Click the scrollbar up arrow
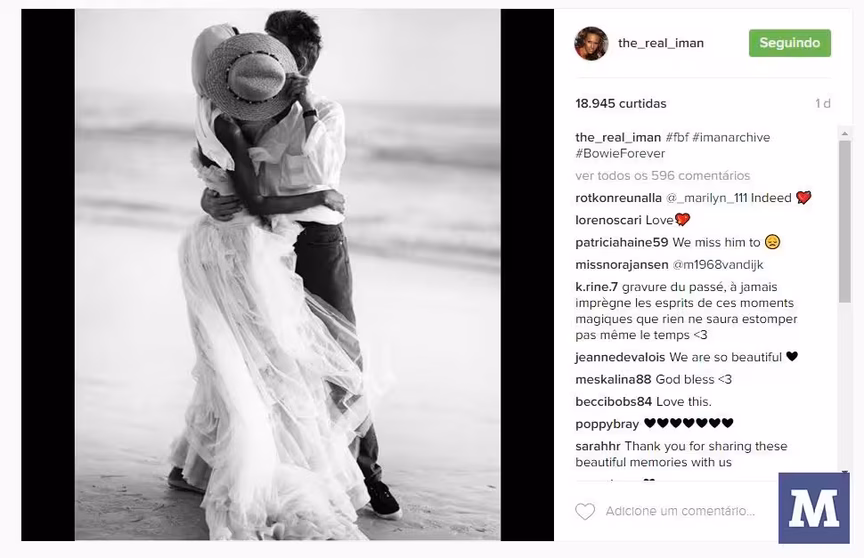The height and width of the screenshot is (558, 864). click(x=845, y=133)
